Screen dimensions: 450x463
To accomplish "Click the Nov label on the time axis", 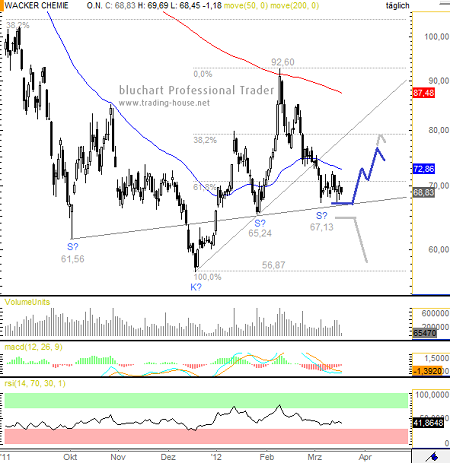I will [x=118, y=457].
